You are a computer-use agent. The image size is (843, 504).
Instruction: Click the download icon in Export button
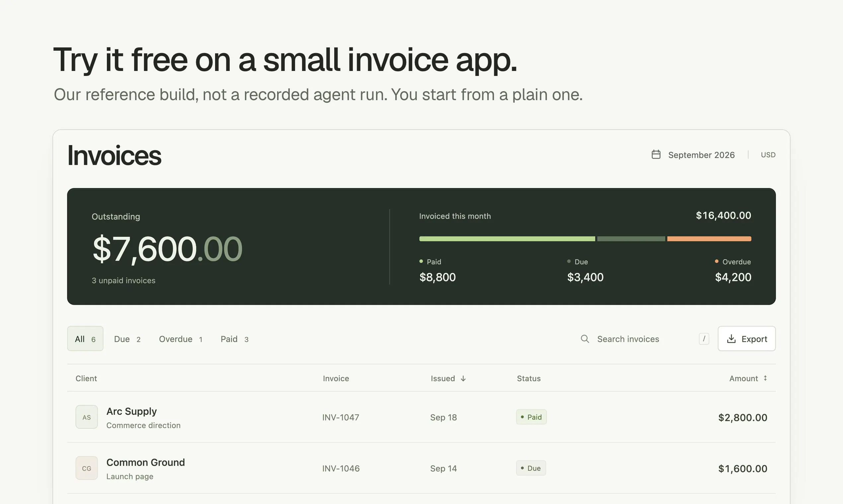(x=731, y=339)
